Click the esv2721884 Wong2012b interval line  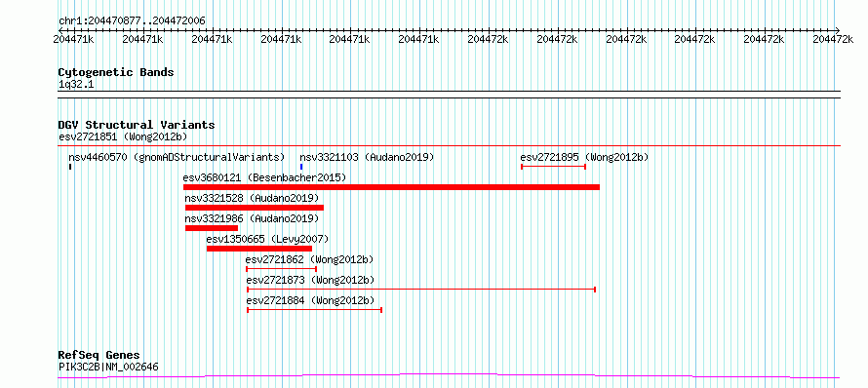[314, 310]
